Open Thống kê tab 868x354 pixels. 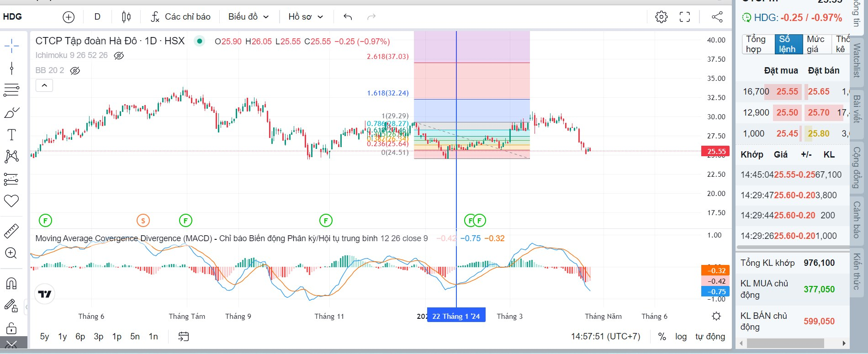point(842,44)
